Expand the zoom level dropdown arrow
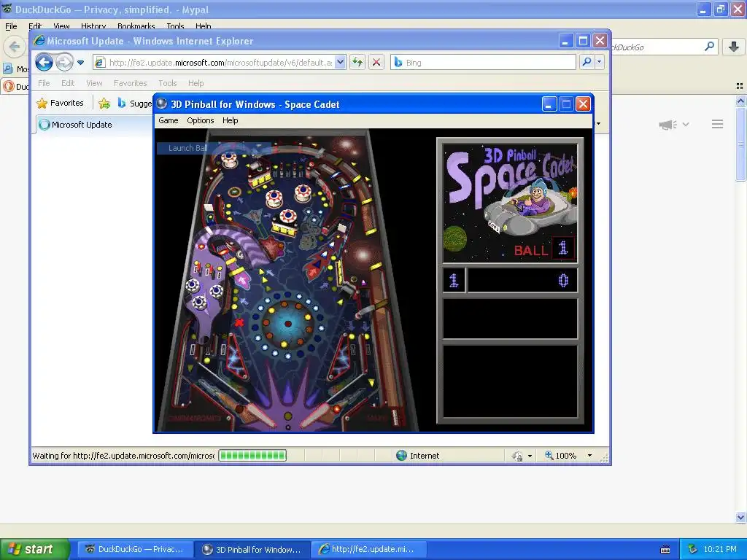Screen dimensions: 747x560 [589, 456]
